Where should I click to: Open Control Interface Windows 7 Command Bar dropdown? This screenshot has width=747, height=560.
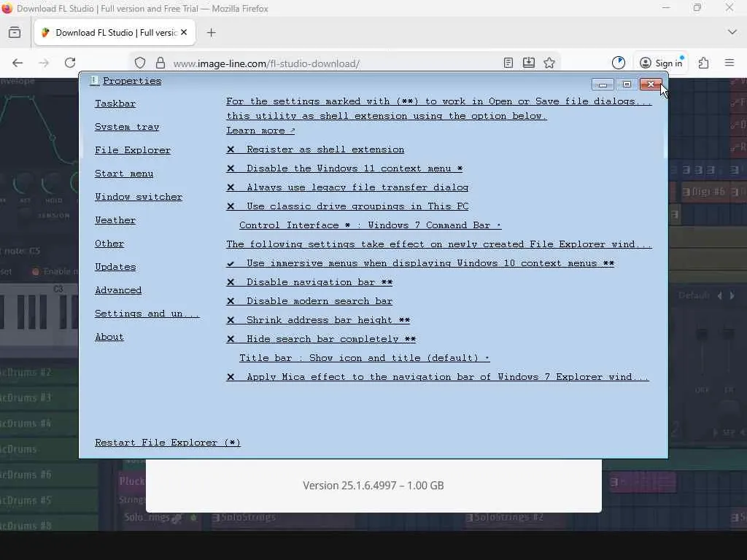click(x=370, y=225)
